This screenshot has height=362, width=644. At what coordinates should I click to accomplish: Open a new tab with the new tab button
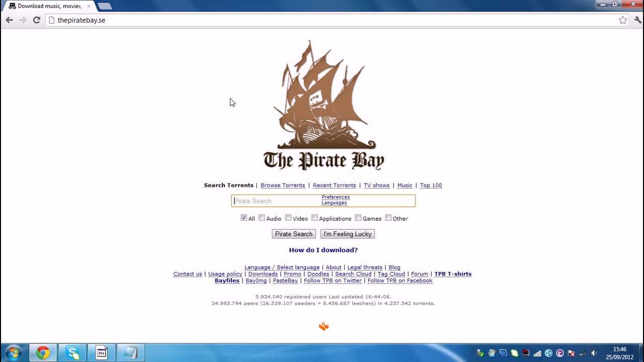(105, 6)
